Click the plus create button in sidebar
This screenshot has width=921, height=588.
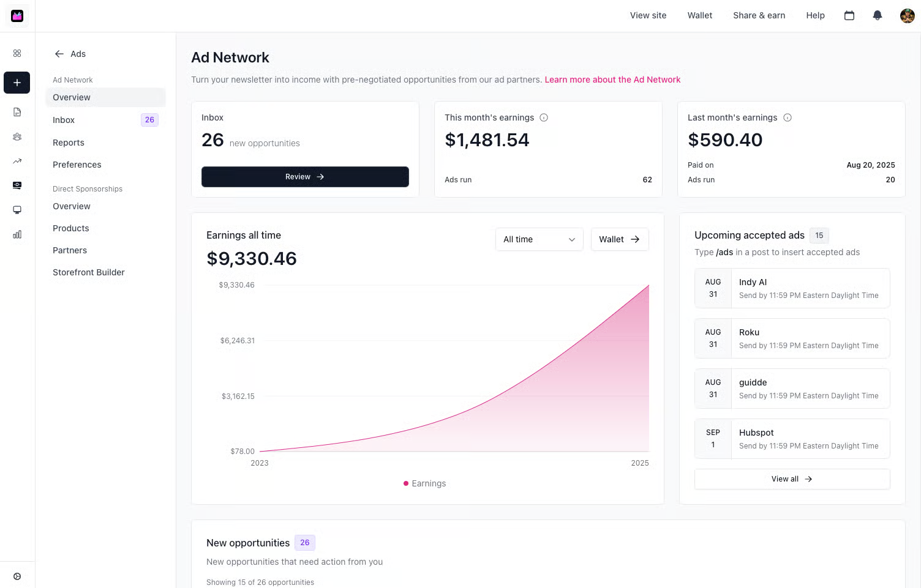pyautogui.click(x=17, y=83)
